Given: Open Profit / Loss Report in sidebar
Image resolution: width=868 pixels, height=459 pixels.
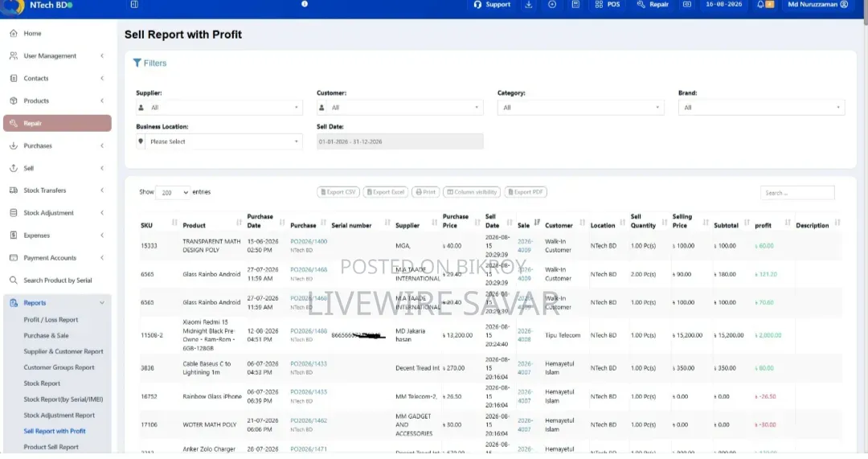Looking at the screenshot, I should click(x=51, y=319).
